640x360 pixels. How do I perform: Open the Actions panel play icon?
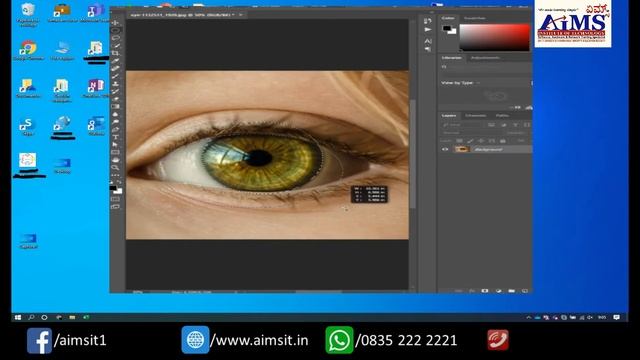tap(427, 30)
